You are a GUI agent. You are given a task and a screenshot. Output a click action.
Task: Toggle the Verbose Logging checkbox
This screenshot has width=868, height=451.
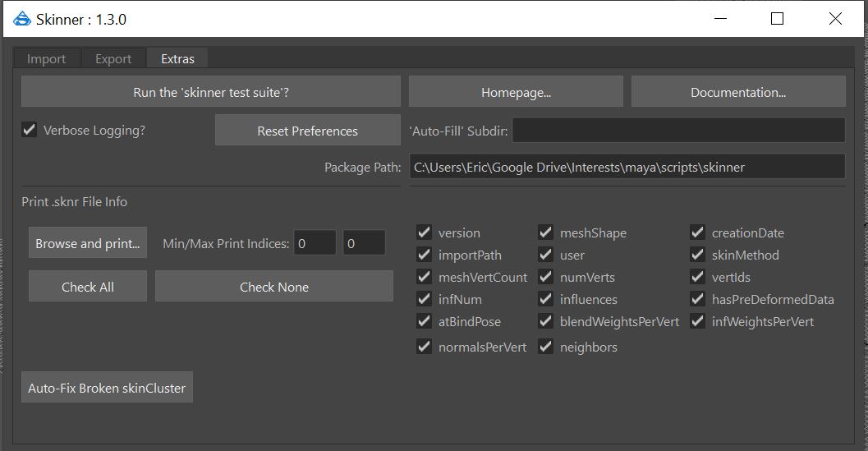point(30,130)
